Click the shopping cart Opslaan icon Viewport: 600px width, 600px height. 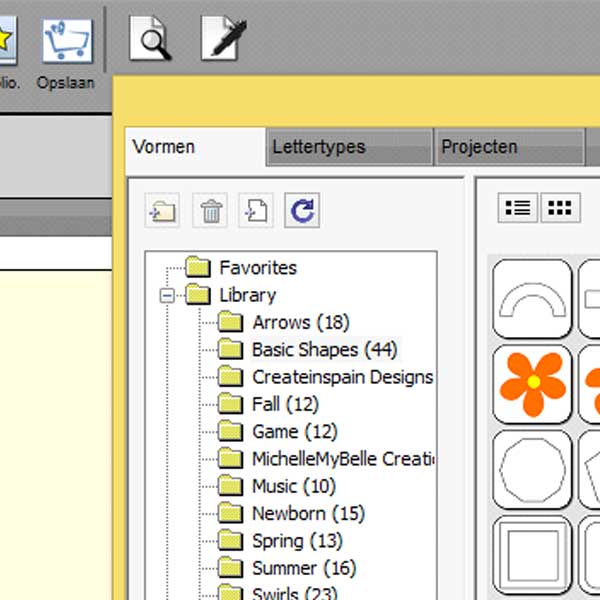[x=68, y=41]
